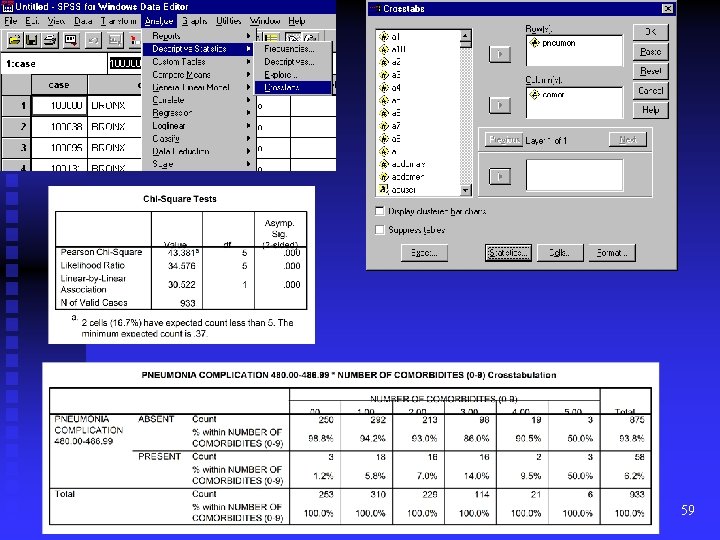Expand the General Linear Model submenu
The image size is (720, 540).
[197, 87]
